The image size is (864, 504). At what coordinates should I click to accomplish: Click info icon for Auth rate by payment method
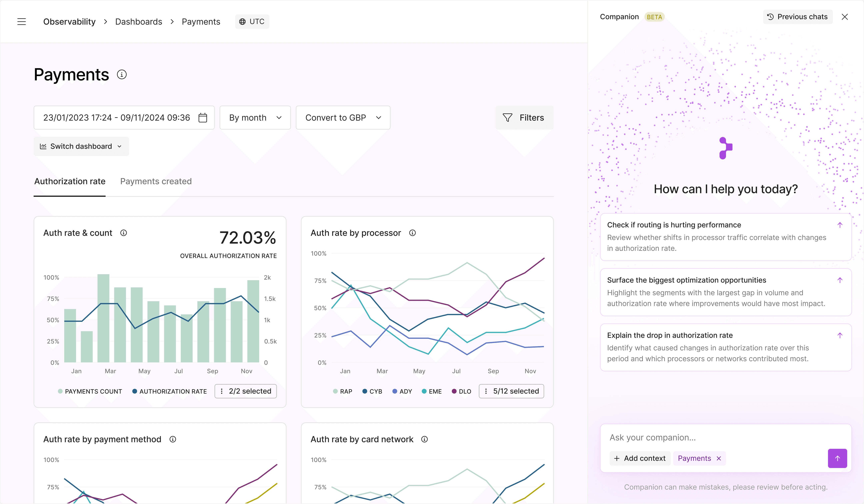(173, 439)
